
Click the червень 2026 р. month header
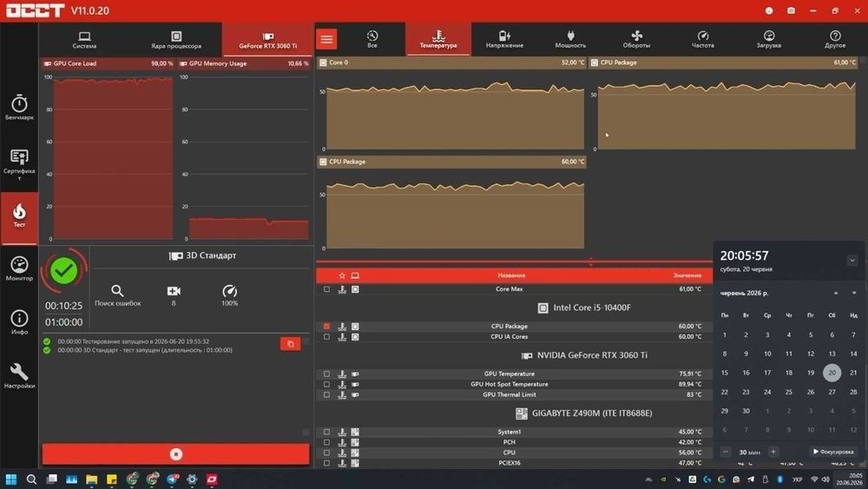point(744,293)
